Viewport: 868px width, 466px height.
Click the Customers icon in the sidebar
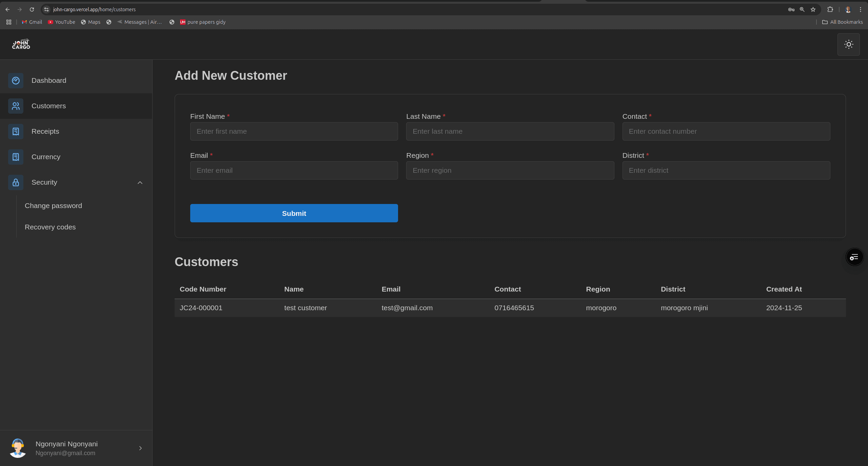16,106
